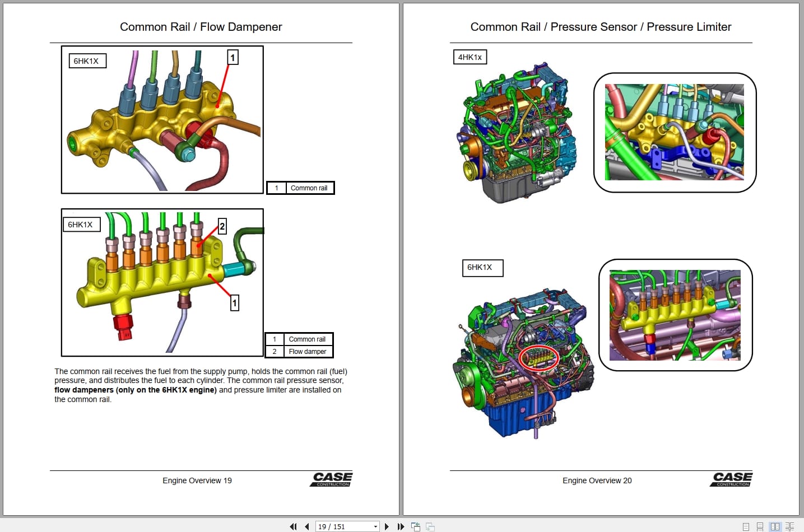Jump to the last page using skip-forward icon
The image size is (804, 532).
[x=401, y=526]
